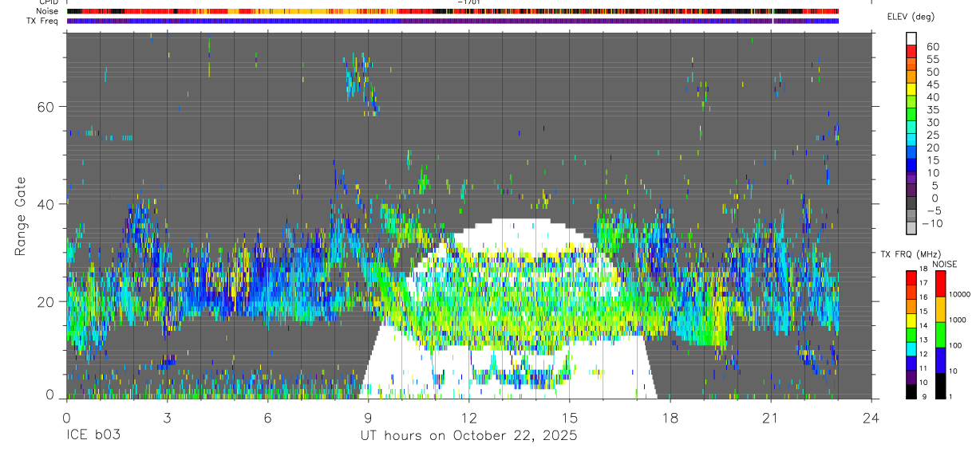Click the ELEV colorbar label 25
The height and width of the screenshot is (452, 980).
[x=933, y=135]
